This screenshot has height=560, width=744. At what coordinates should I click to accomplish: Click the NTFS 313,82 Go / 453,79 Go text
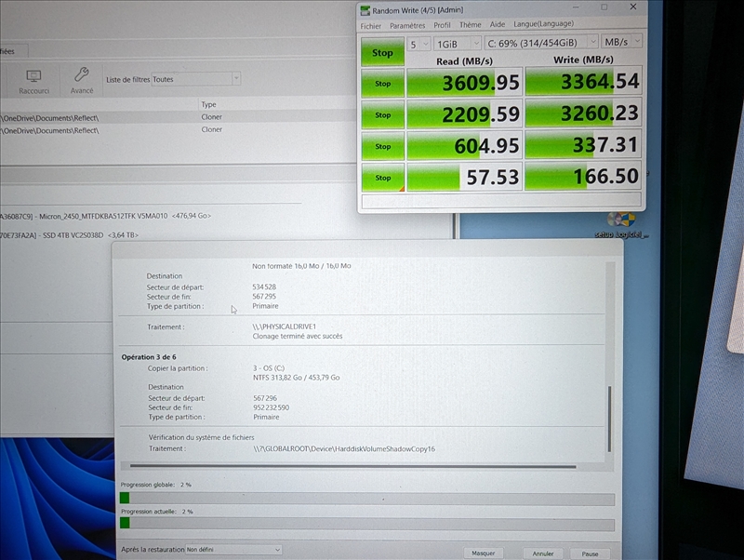point(296,378)
